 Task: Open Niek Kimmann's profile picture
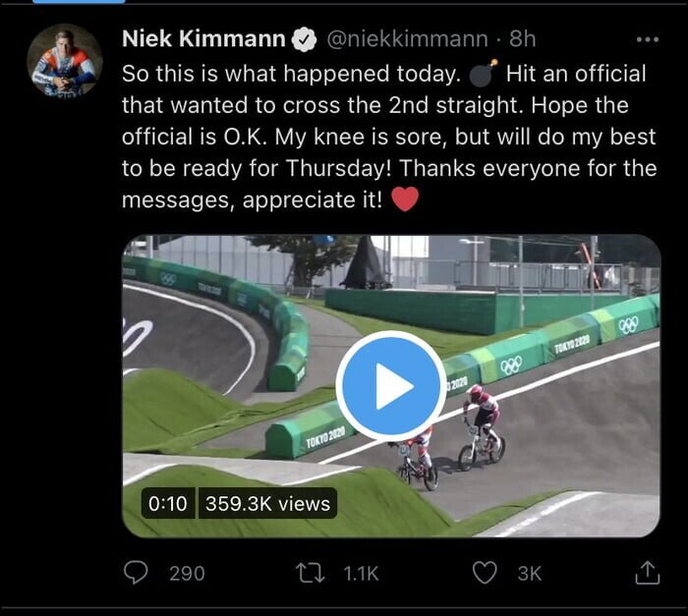point(65,62)
